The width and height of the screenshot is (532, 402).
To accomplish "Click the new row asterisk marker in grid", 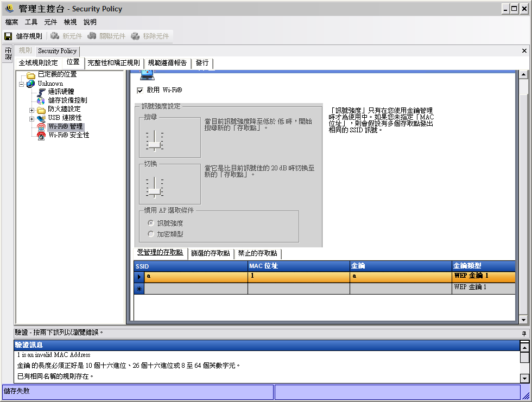I will (x=139, y=289).
